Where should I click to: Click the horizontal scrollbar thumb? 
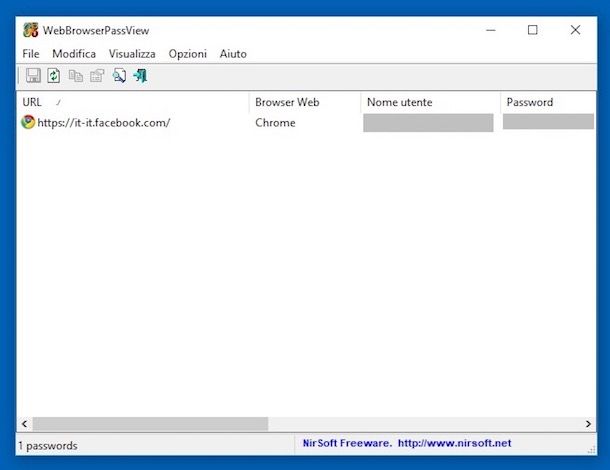tap(150, 424)
